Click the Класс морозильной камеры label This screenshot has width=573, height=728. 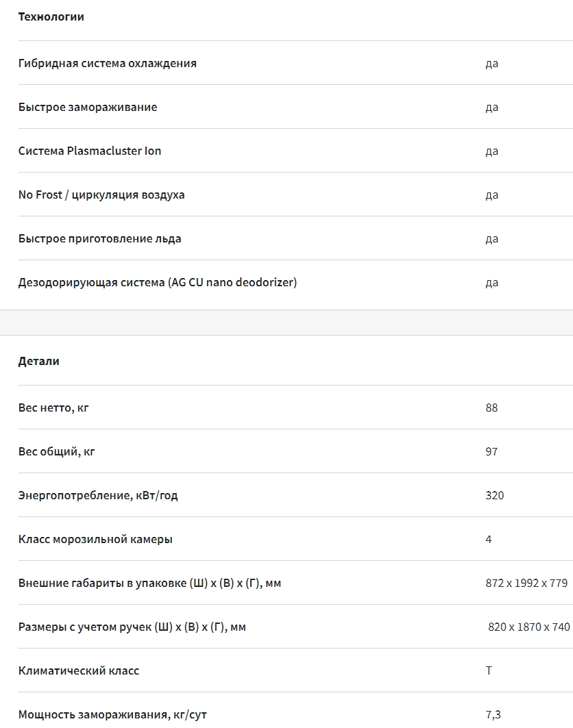click(95, 540)
